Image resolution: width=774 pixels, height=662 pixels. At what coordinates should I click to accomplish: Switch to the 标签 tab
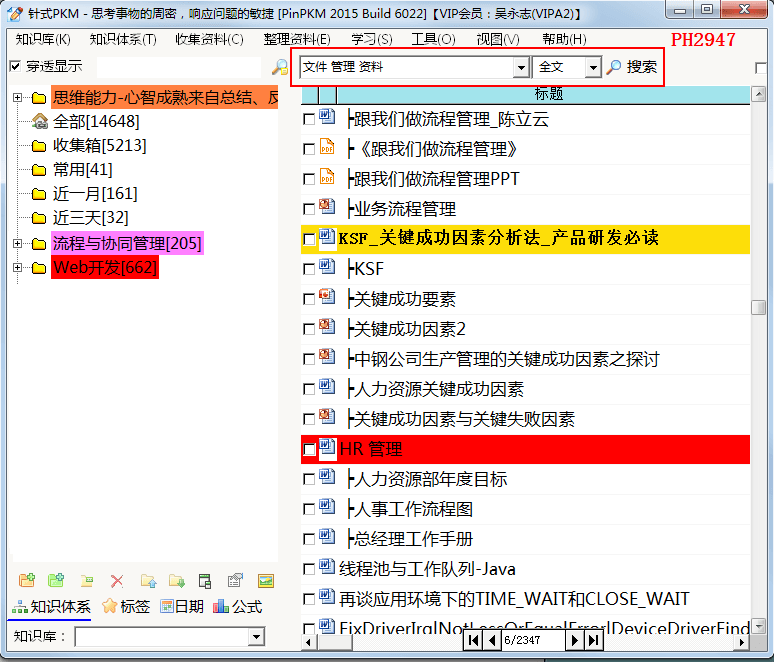click(125, 606)
